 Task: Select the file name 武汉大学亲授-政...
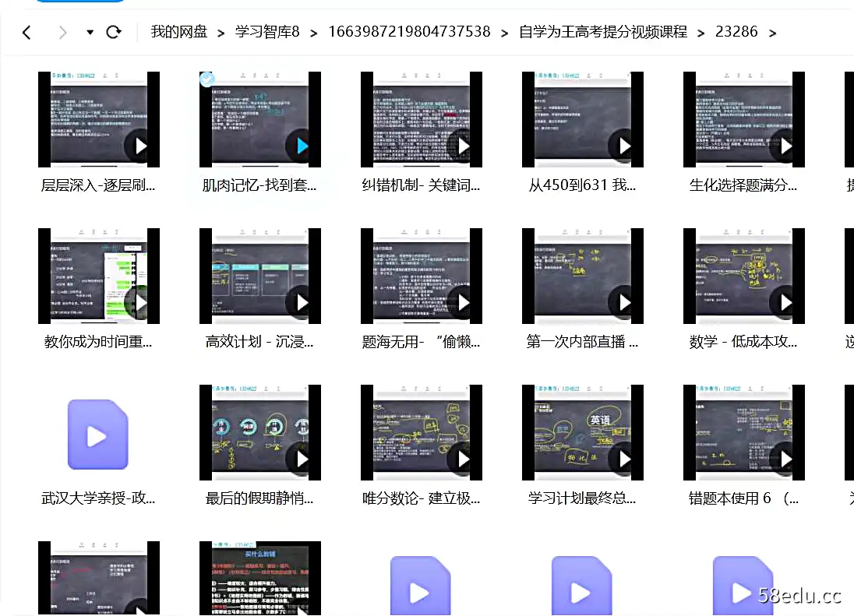98,498
